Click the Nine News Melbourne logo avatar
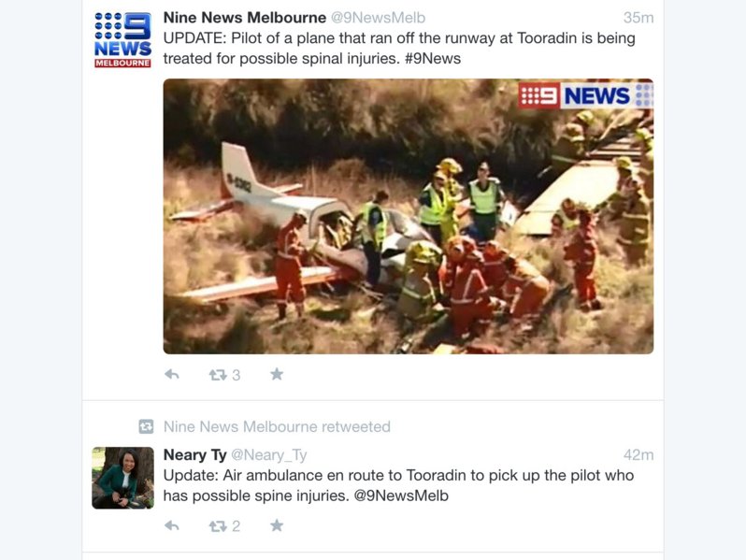Viewport: 746px width, 560px height. click(x=122, y=40)
